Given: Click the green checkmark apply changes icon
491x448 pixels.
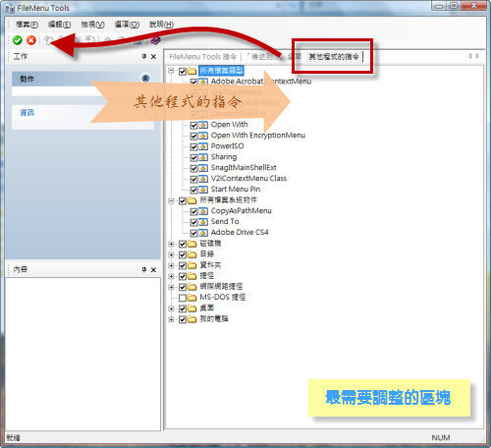Looking at the screenshot, I should coord(18,40).
